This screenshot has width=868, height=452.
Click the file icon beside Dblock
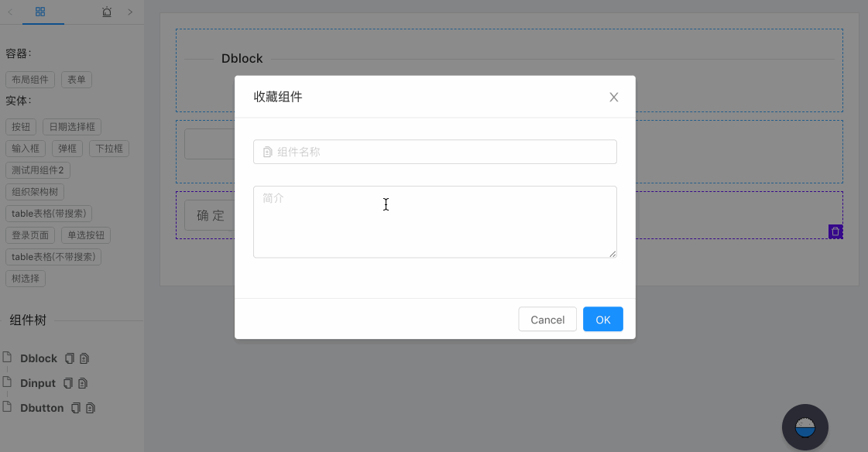(7, 357)
